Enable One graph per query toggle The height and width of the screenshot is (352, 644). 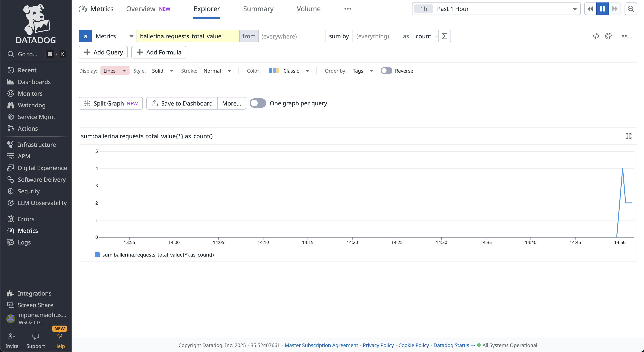(258, 103)
